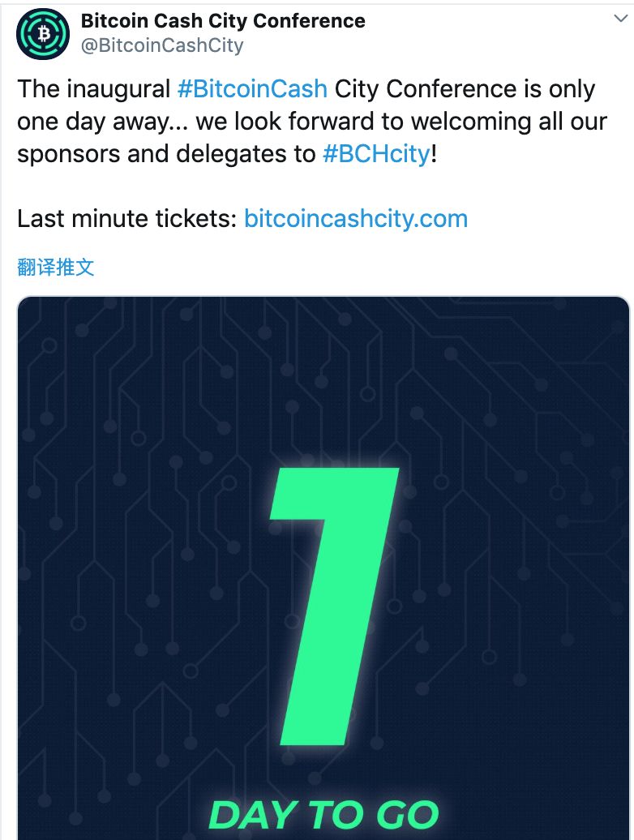Open the countdown image attachment
The height and width of the screenshot is (840, 634).
[323, 568]
